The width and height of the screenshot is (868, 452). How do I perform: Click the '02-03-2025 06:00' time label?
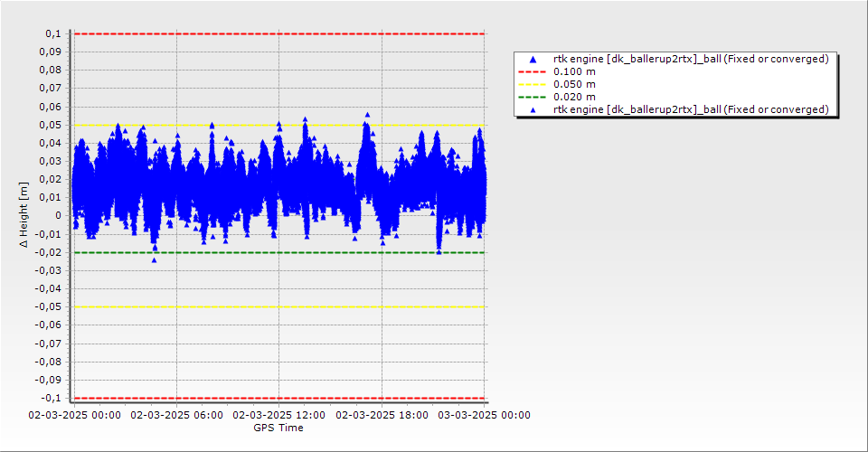(x=177, y=415)
